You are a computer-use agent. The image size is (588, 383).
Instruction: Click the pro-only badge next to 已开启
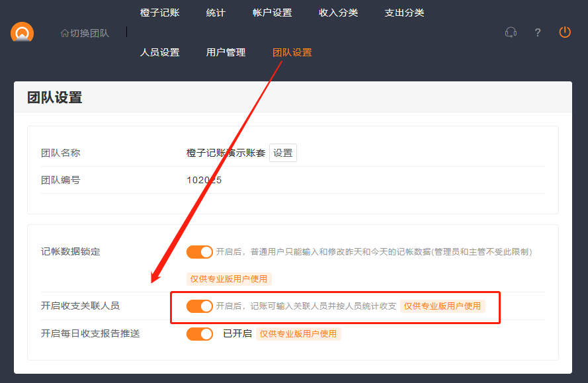(x=298, y=334)
